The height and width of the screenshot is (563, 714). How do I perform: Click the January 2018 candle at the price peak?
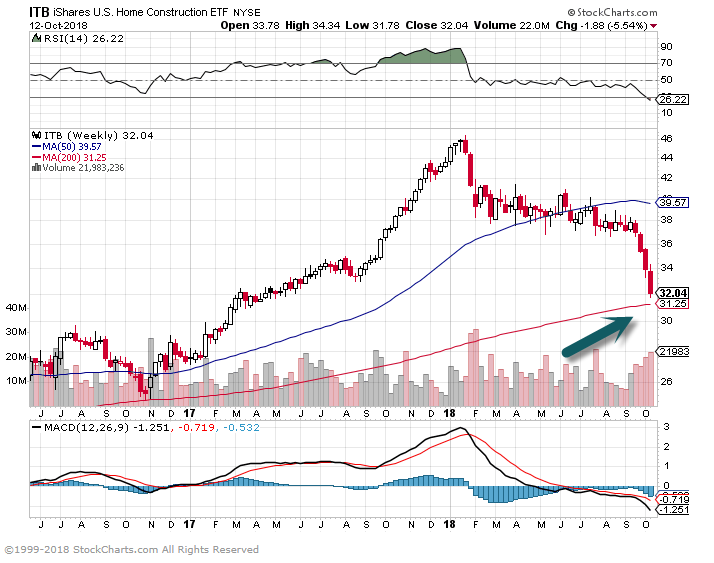coord(465,145)
